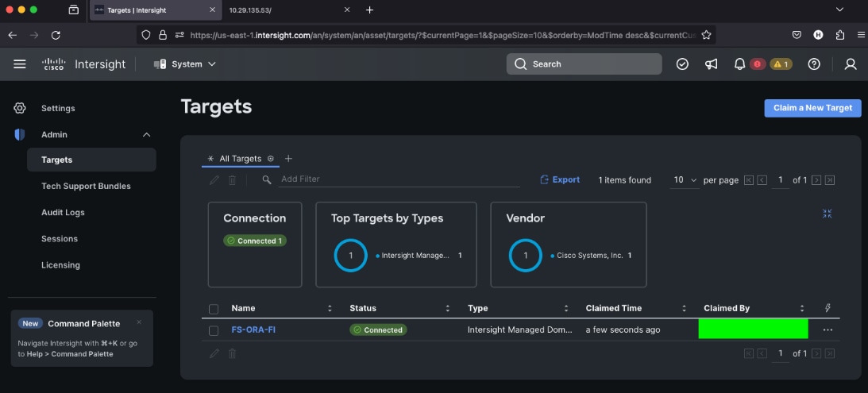Toggle the select-all header checkbox
Screen dimensions: 868x393
click(x=214, y=309)
